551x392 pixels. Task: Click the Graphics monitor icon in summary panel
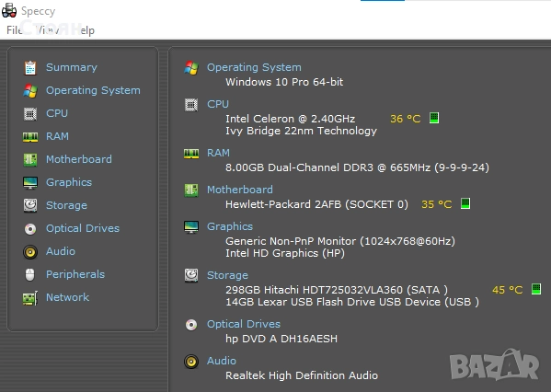(x=191, y=227)
